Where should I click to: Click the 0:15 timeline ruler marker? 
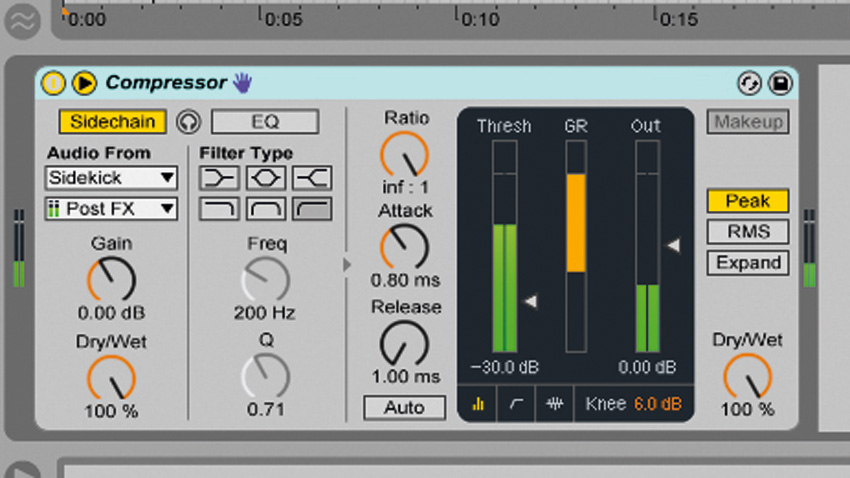tap(677, 18)
